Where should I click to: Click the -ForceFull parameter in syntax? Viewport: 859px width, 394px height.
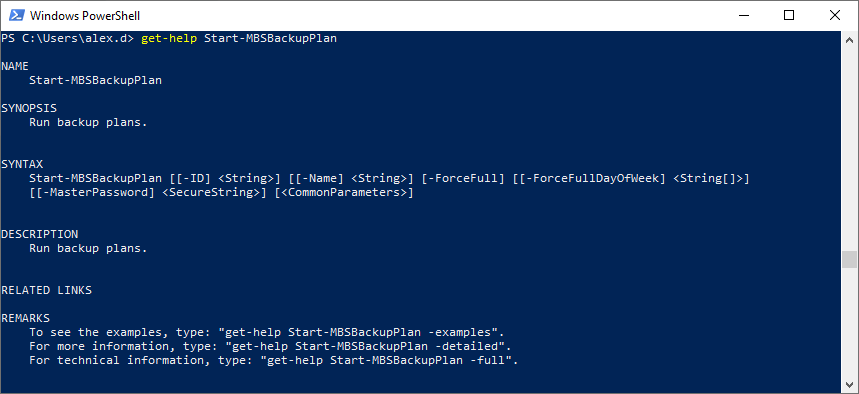pos(463,178)
